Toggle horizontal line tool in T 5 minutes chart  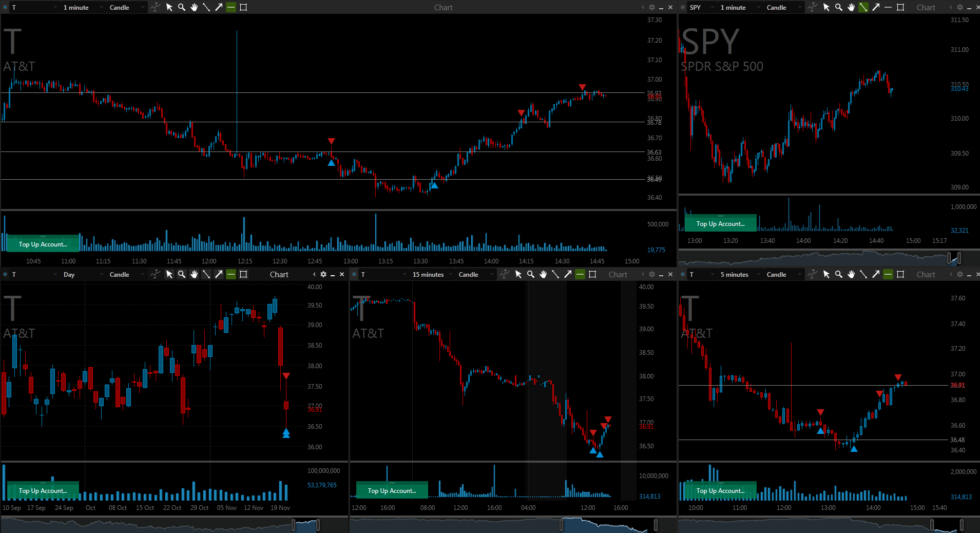pos(888,274)
